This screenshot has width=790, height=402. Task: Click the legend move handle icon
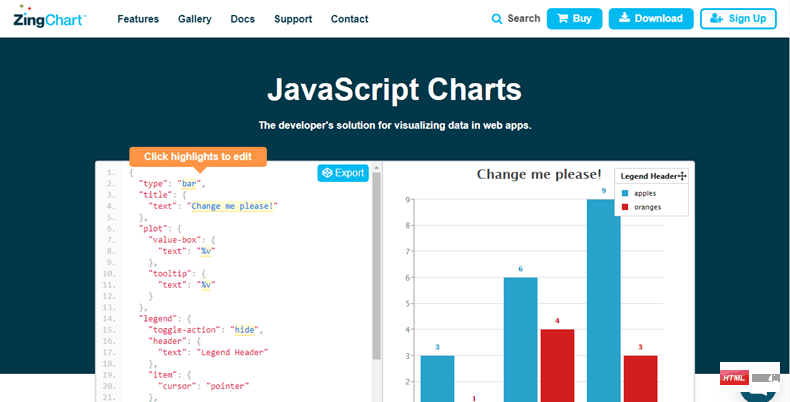click(683, 176)
